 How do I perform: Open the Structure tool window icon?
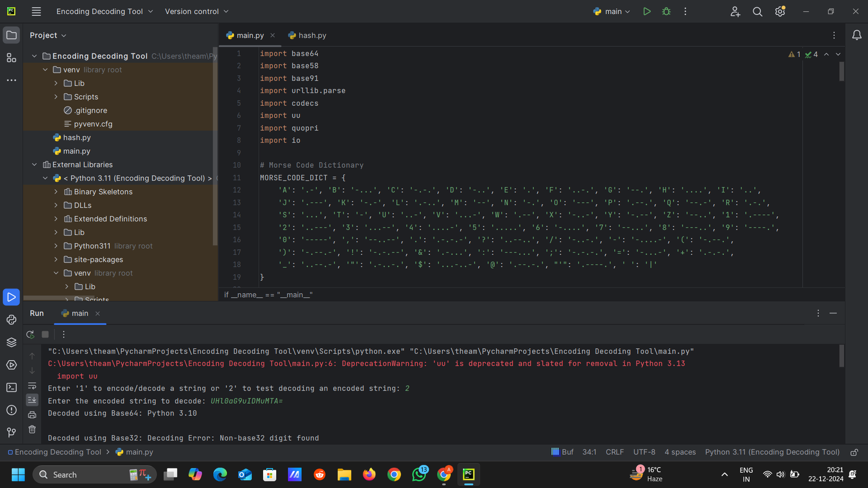[11, 57]
